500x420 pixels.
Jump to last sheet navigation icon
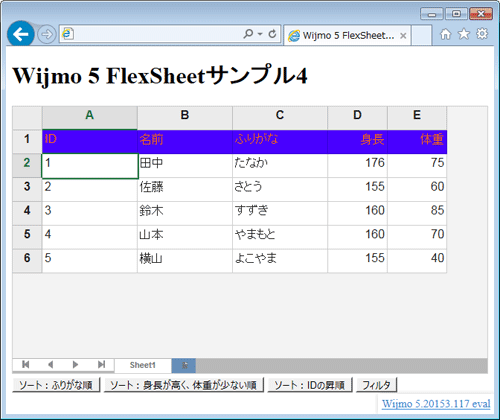point(102,365)
